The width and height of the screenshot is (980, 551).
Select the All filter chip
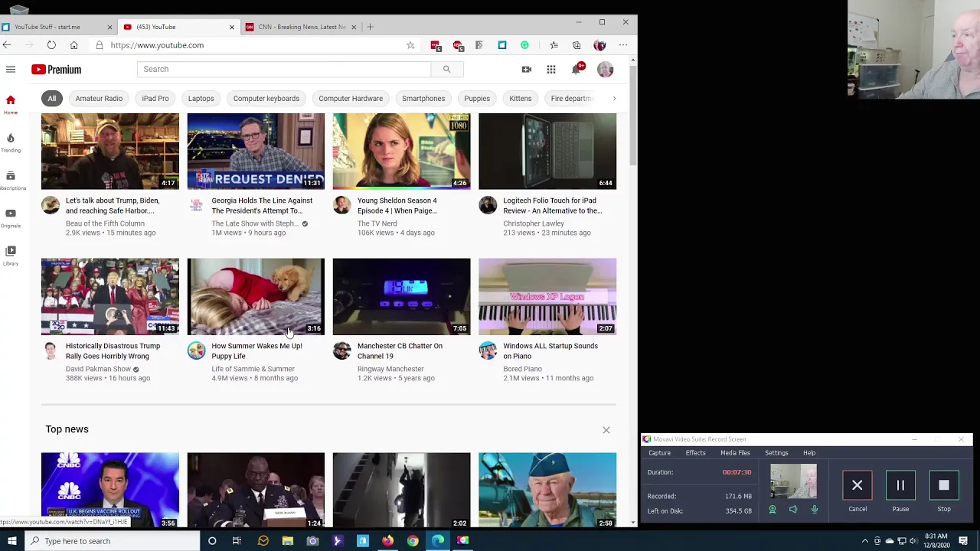[x=52, y=99]
